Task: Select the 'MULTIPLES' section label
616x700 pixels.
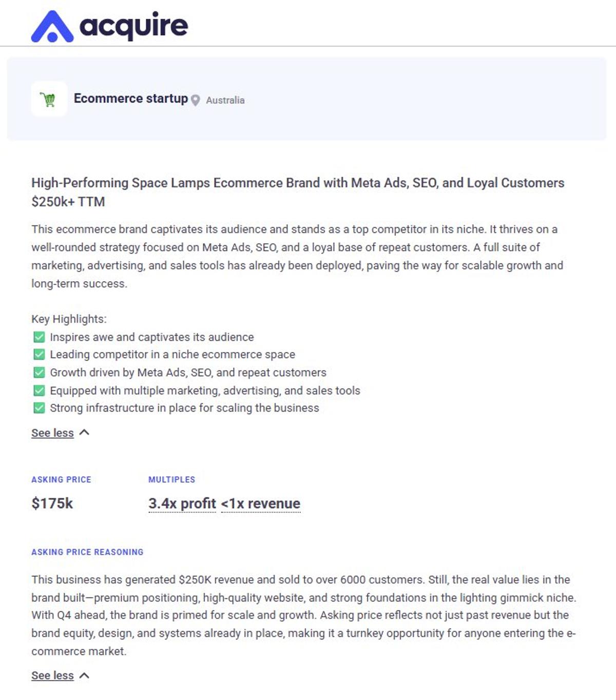Action: (x=171, y=479)
